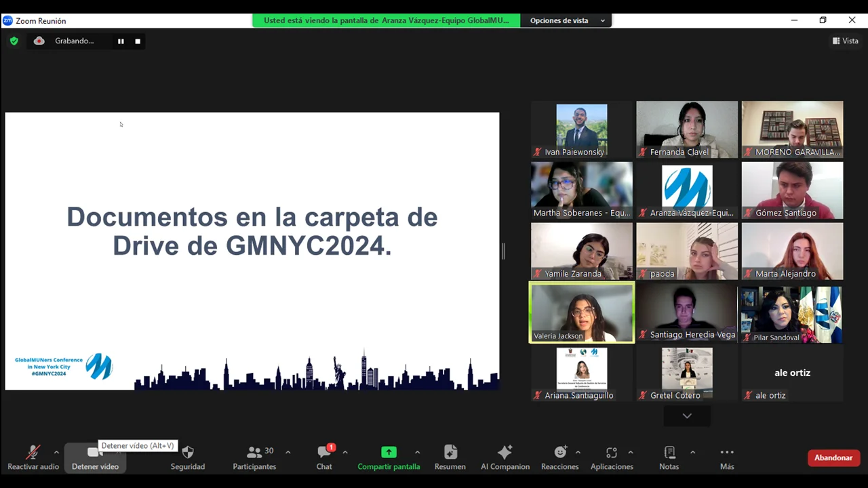Pause the cloud recording
The width and height of the screenshot is (868, 488).
(x=121, y=41)
